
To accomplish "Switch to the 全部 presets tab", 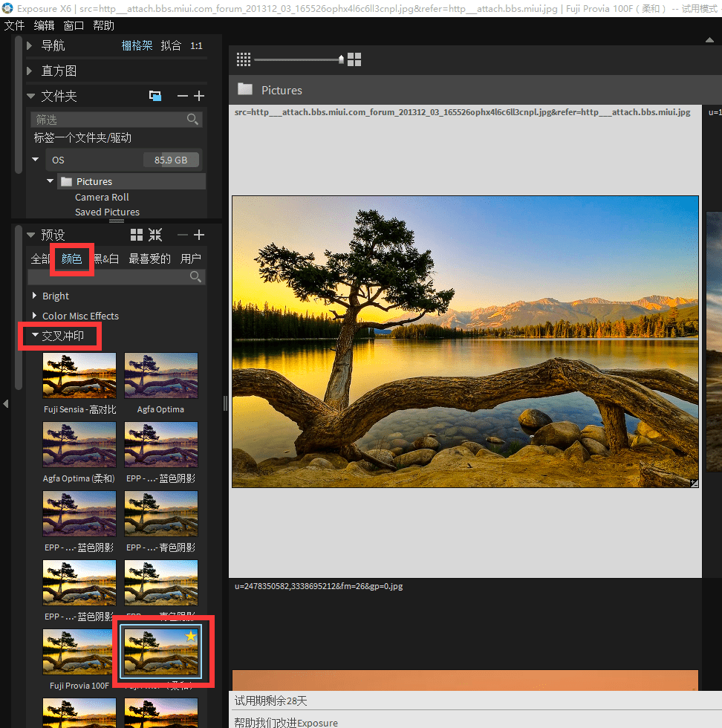I will [x=40, y=259].
